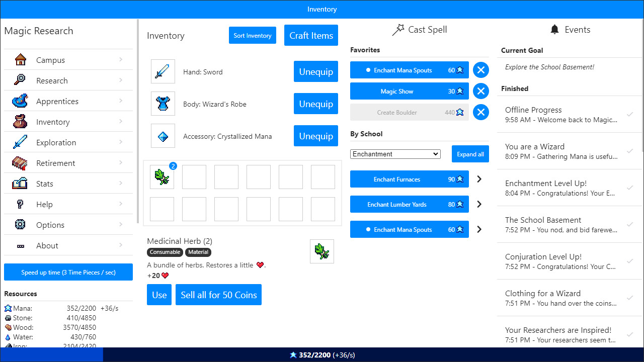Expand the Enchant Lumber Yards chevron
This screenshot has height=362, width=644.
478,204
